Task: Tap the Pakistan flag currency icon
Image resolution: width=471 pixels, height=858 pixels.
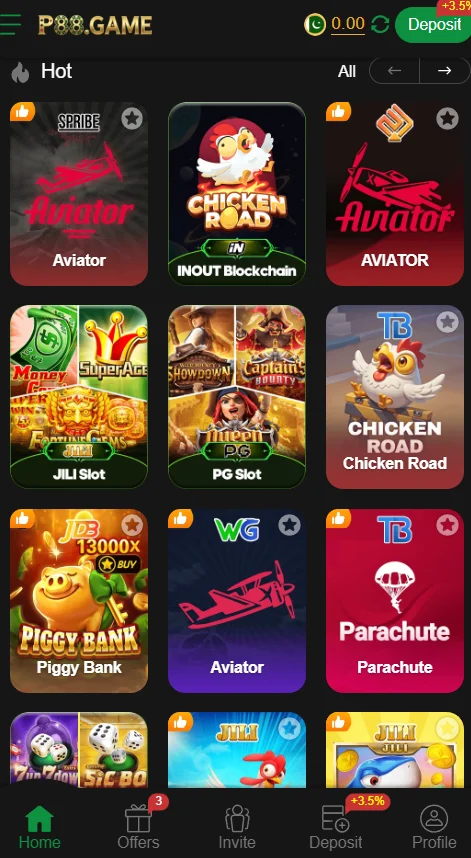Action: 315,25
